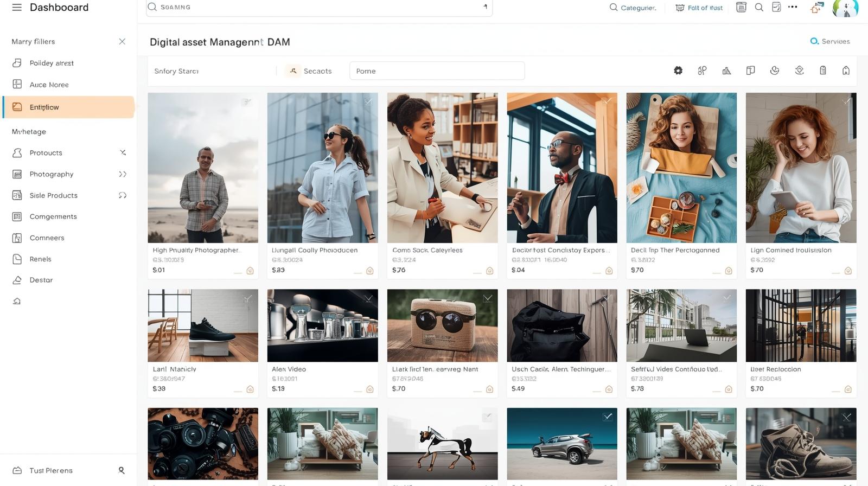
Task: Toggle the checkmark on the Alen Video thumbnail
Action: pos(368,298)
